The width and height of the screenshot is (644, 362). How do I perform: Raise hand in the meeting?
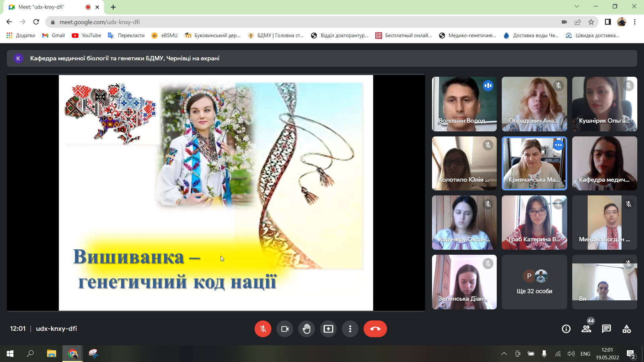pyautogui.click(x=307, y=329)
